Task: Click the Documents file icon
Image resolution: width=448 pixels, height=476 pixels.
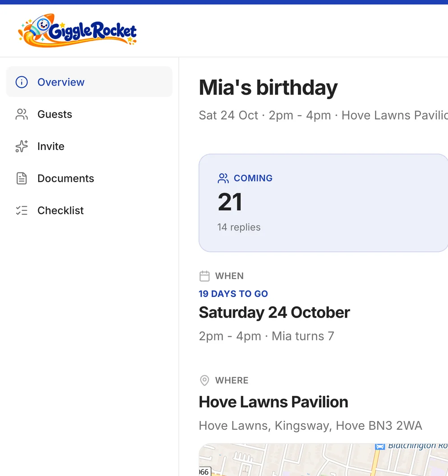Action: point(22,178)
